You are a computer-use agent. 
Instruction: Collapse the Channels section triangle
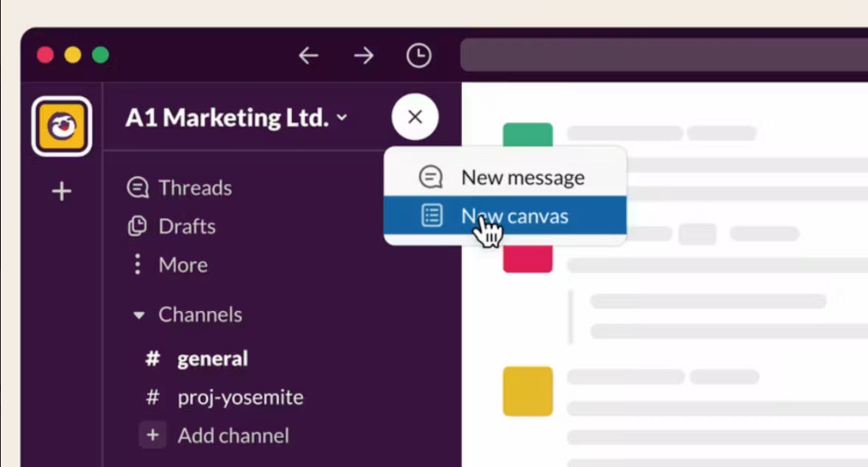[x=140, y=315]
